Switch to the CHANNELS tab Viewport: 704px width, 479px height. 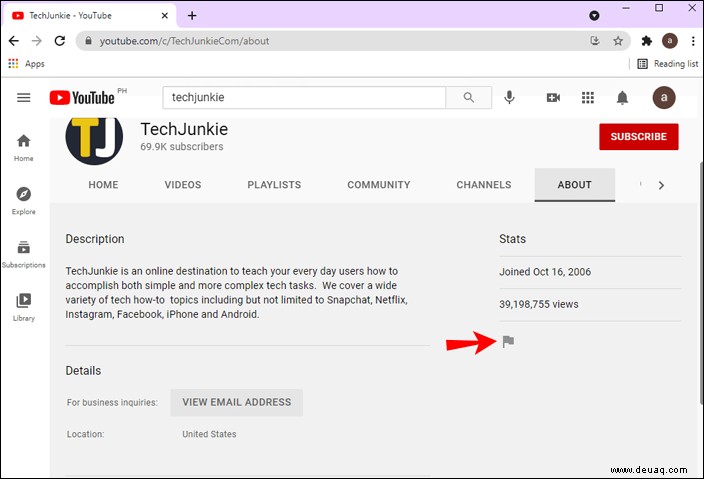[484, 185]
